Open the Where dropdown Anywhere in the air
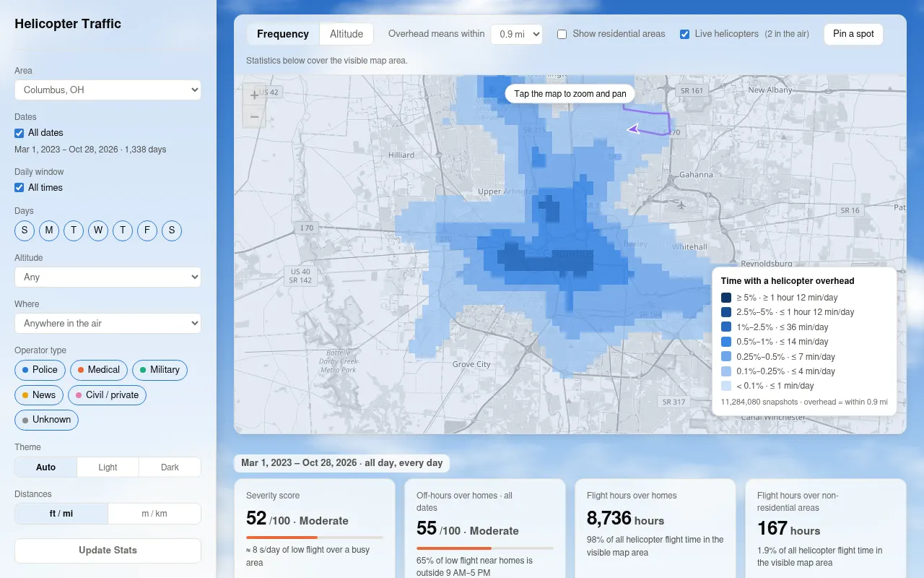Viewport: 924px width, 578px height. point(108,324)
